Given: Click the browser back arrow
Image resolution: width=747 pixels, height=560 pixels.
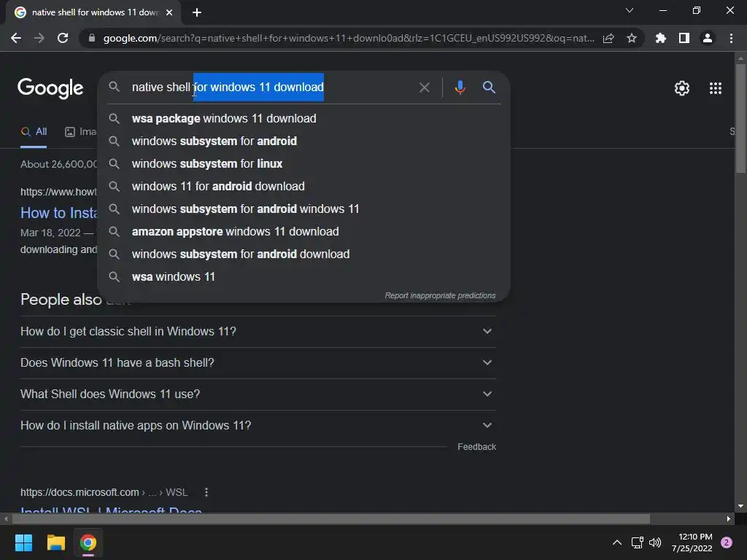Looking at the screenshot, I should pos(16,38).
